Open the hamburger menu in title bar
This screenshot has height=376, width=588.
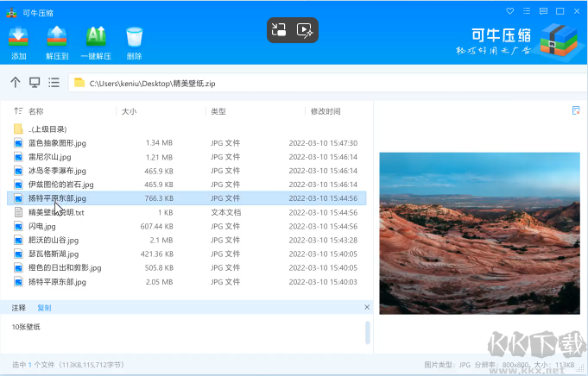point(527,11)
